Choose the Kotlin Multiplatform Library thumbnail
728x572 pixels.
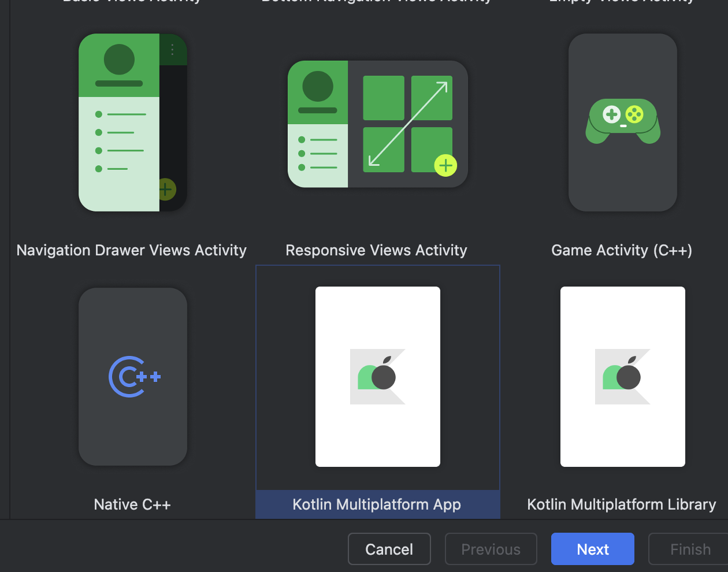(623, 377)
